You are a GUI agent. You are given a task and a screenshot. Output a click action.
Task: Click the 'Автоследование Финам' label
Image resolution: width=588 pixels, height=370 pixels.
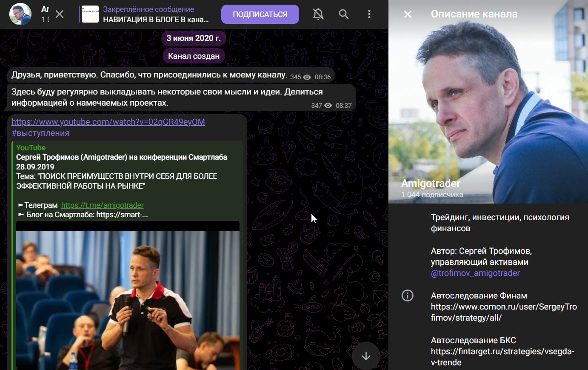point(479,295)
